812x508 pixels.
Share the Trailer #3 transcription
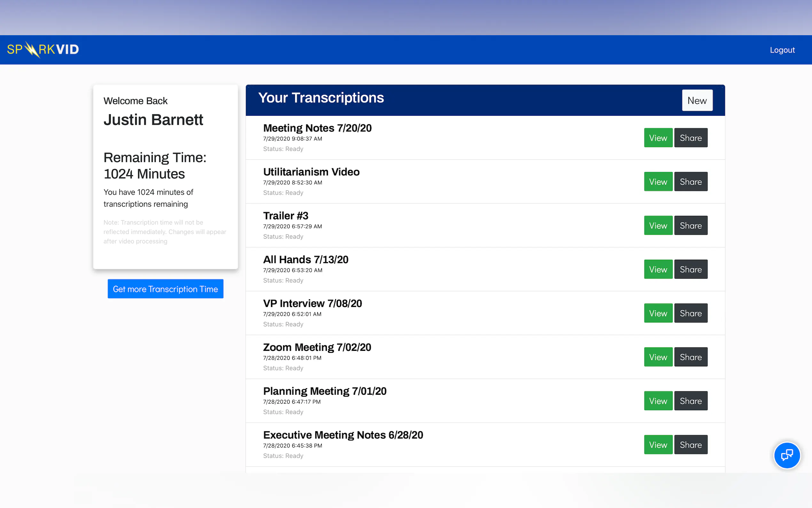tap(691, 226)
